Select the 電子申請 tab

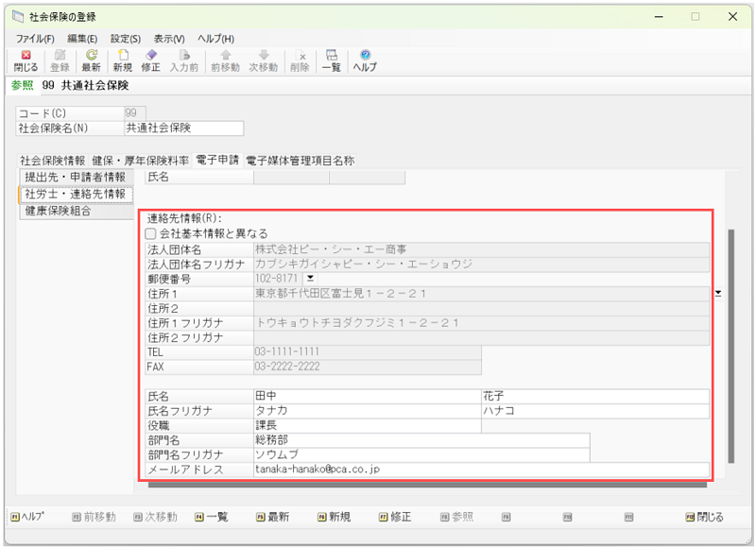pyautogui.click(x=217, y=160)
